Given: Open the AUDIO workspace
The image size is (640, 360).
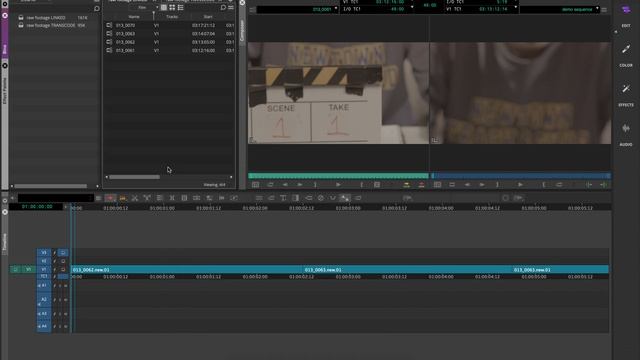Looking at the screenshot, I should [x=626, y=134].
